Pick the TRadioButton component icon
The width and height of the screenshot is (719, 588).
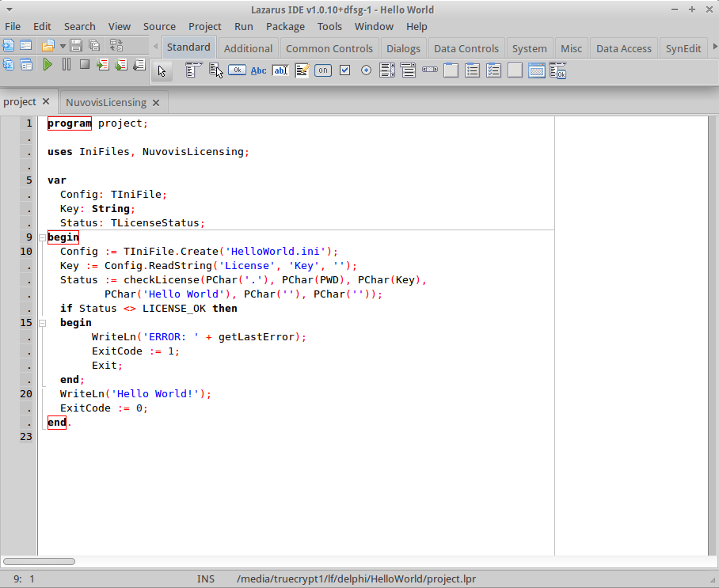(x=365, y=70)
